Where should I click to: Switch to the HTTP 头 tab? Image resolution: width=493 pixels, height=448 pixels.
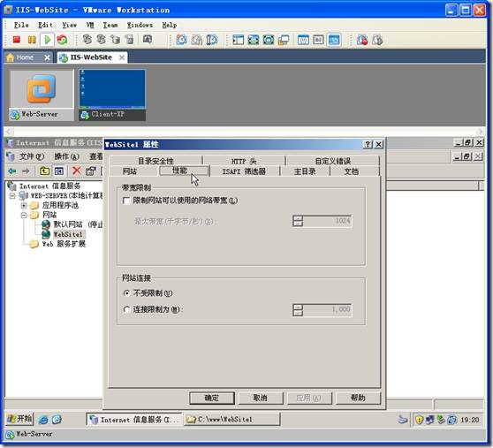click(244, 161)
